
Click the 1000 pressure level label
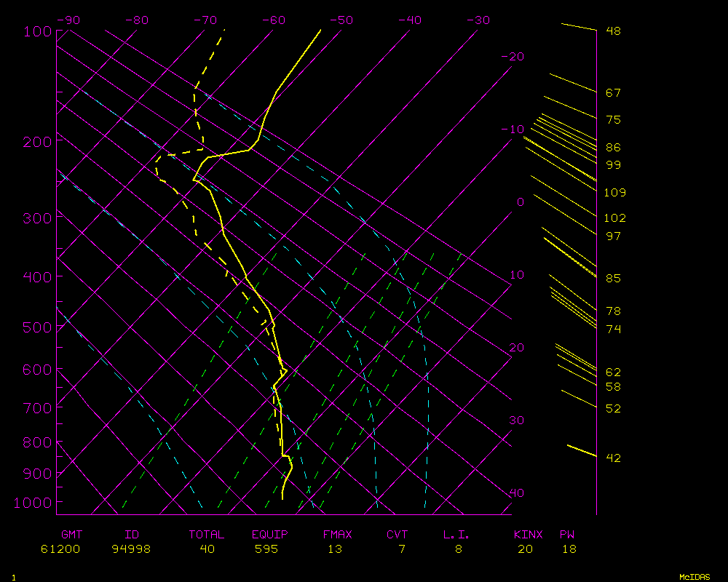click(x=33, y=503)
